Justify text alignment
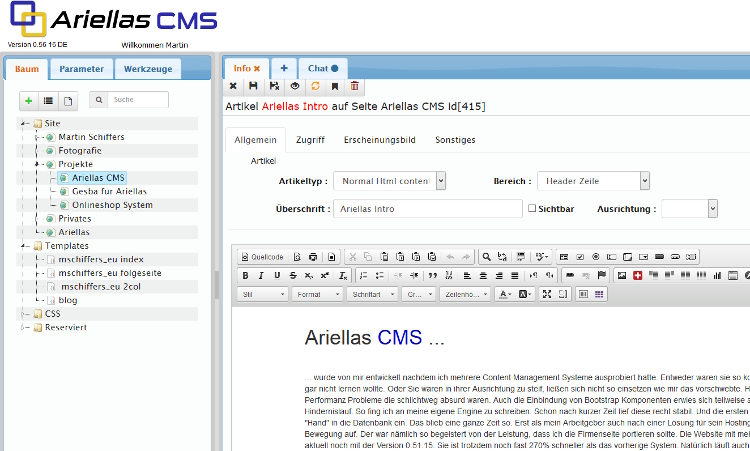This screenshot has width=750, height=451. 515,275
